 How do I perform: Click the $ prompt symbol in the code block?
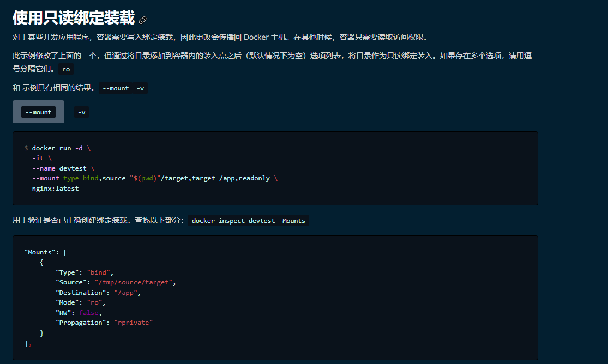(x=25, y=148)
